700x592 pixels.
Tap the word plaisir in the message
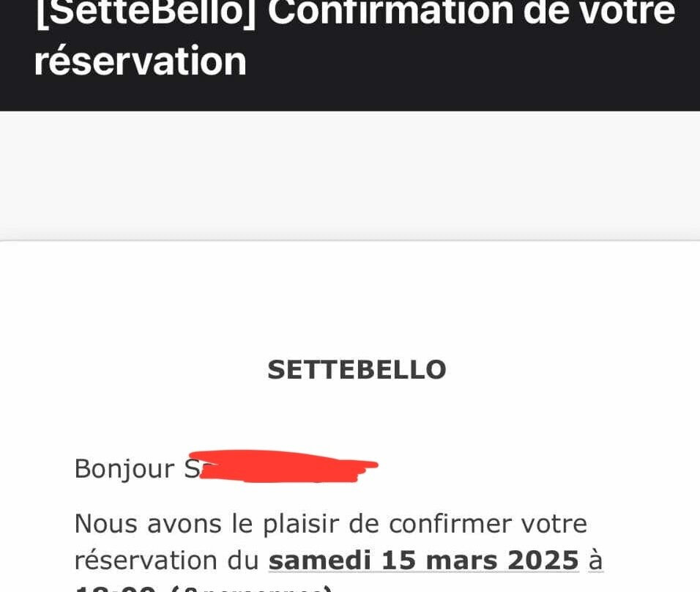tap(301, 524)
